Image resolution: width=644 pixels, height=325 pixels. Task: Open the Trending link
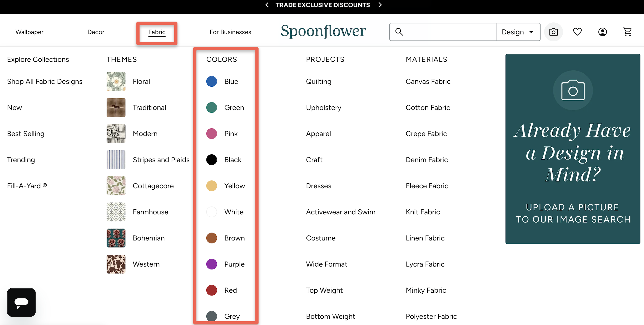coord(21,160)
